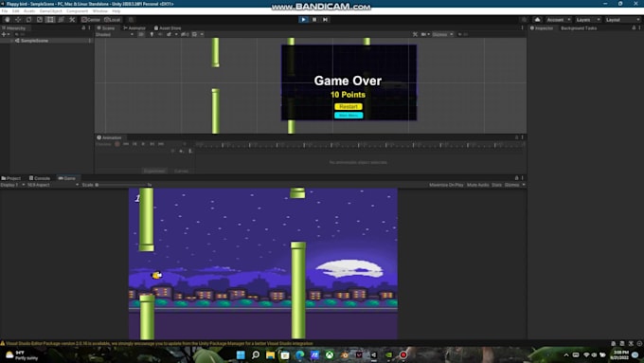
Task: Toggle pivot Center mode button
Action: (x=91, y=20)
